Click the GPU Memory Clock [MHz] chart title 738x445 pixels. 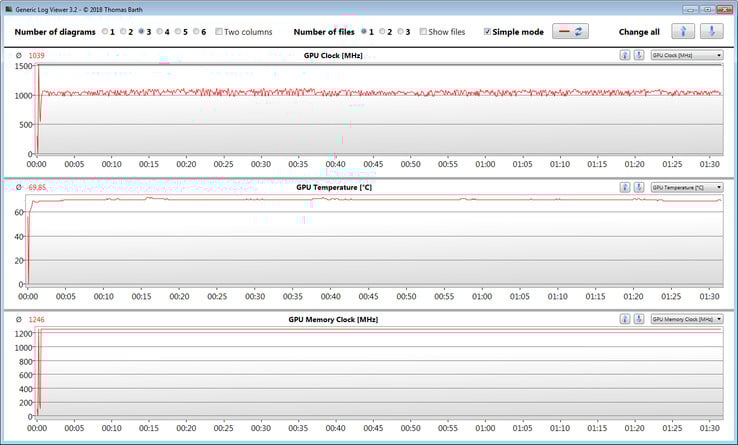click(333, 320)
